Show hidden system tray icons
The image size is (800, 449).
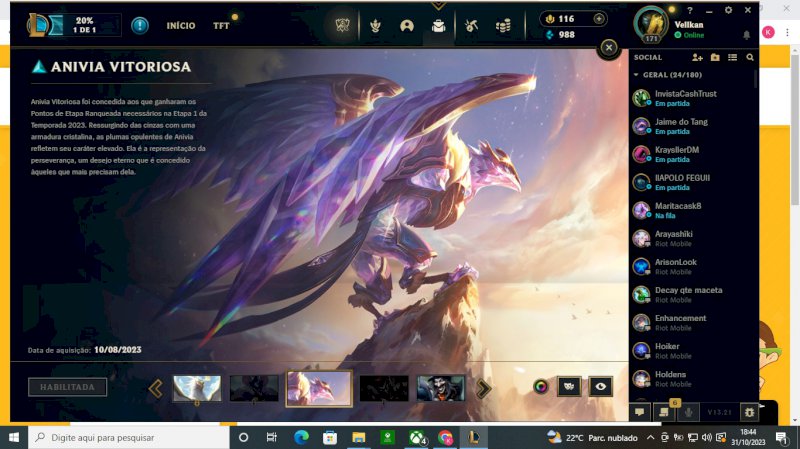(651, 437)
